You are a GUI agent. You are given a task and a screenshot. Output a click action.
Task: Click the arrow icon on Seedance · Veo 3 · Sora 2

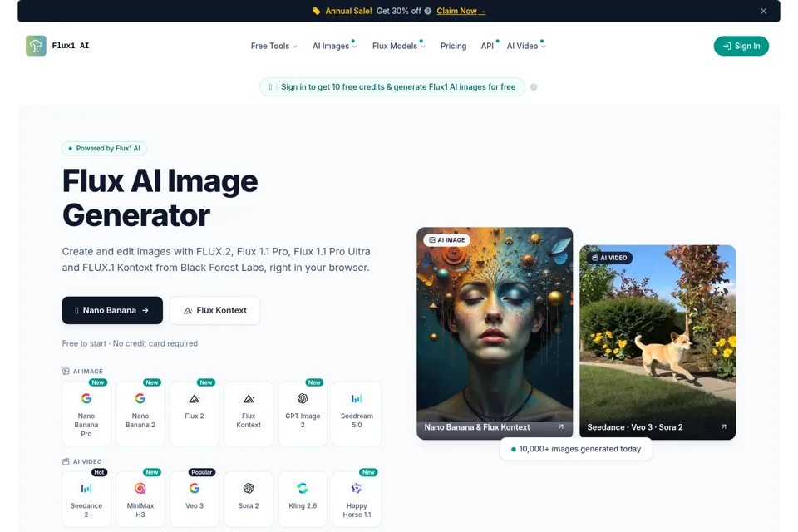tap(723, 426)
